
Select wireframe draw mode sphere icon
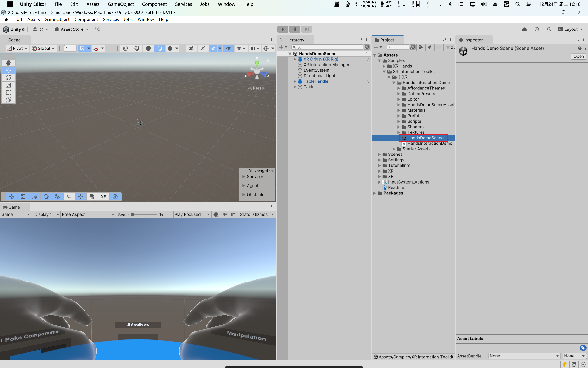tap(125, 48)
